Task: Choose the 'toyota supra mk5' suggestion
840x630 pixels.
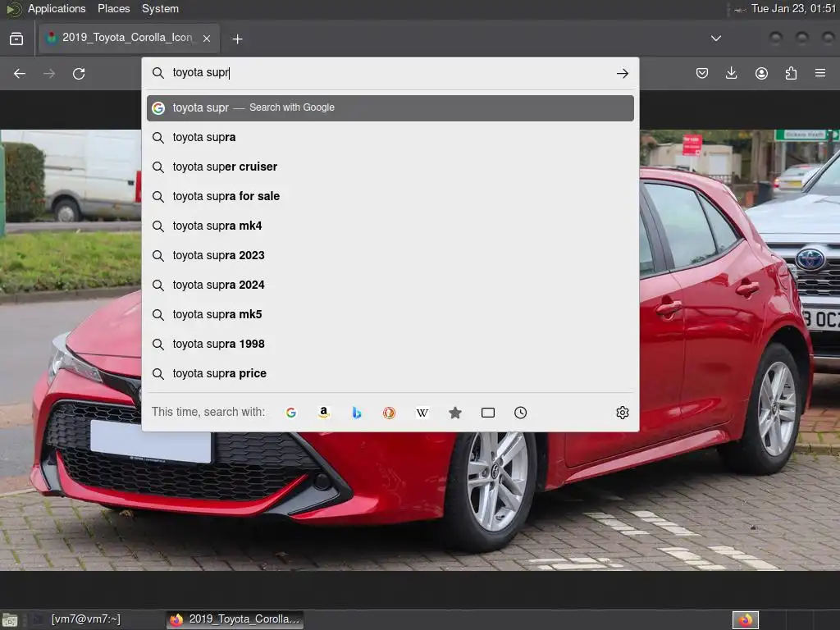Action: [x=390, y=314]
